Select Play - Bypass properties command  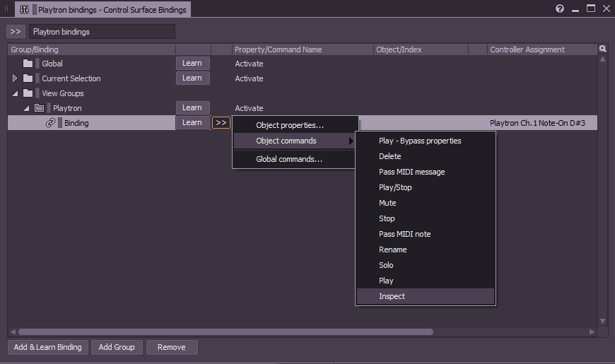(426, 141)
